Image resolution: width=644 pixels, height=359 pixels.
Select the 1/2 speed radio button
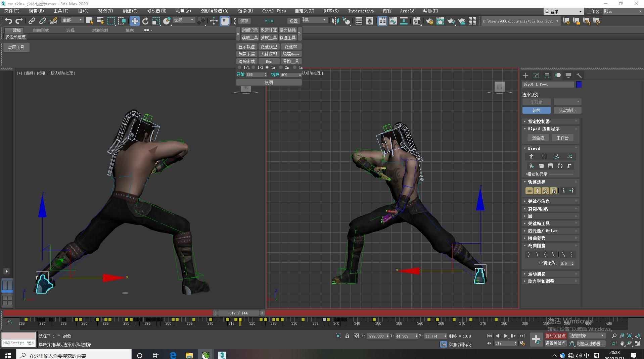pyautogui.click(x=254, y=67)
